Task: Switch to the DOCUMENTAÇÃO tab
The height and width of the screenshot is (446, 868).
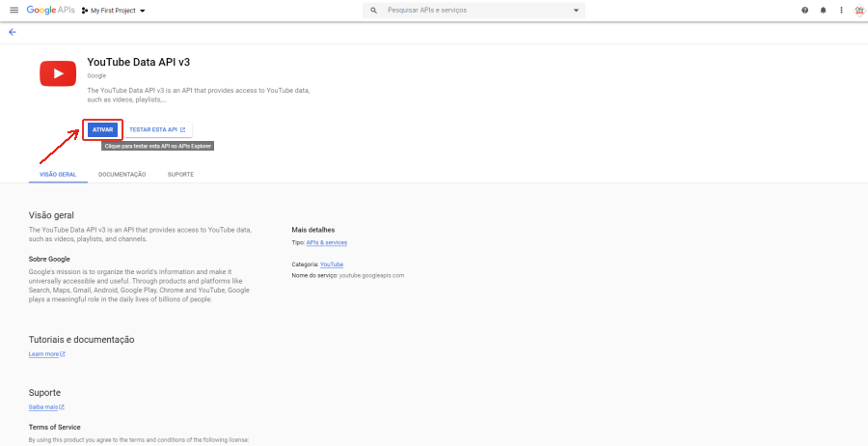Action: [x=122, y=174]
